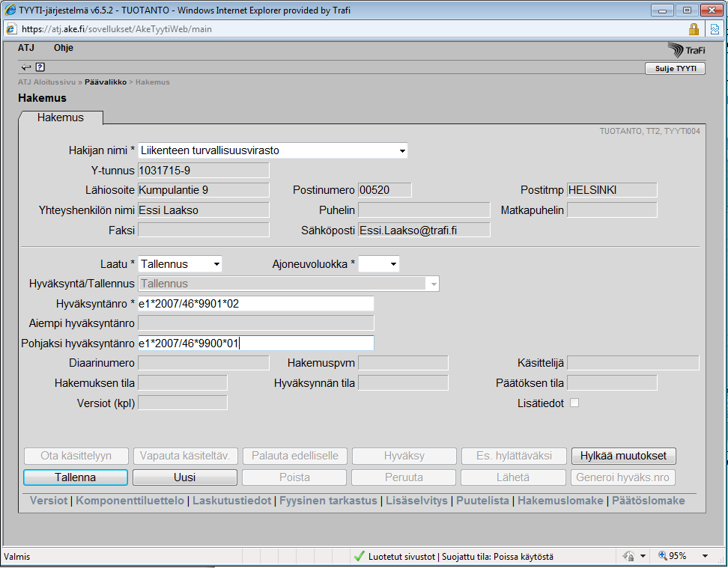Expand the zoom level 95% dropdown arrow
728x568 pixels.
point(705,556)
